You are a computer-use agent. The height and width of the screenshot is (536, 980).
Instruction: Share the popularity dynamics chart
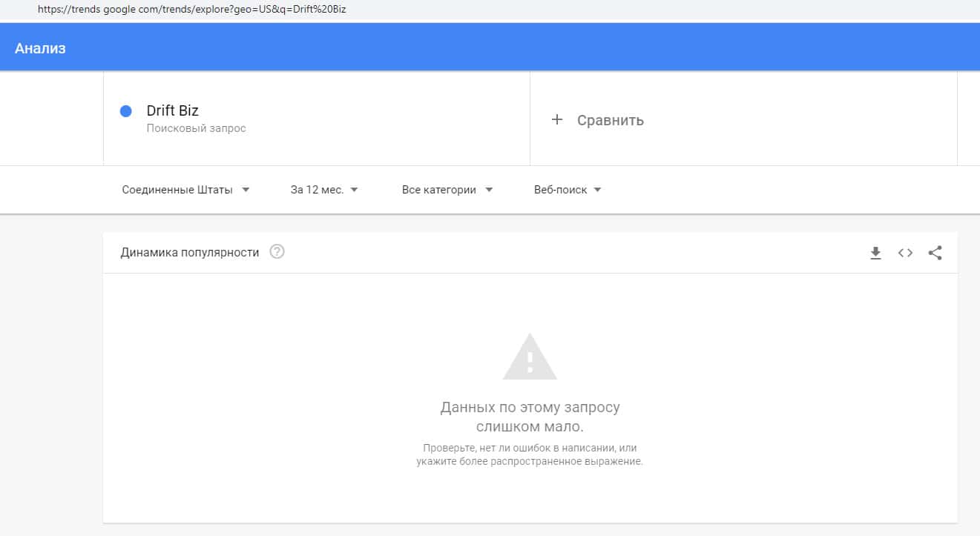pos(935,253)
